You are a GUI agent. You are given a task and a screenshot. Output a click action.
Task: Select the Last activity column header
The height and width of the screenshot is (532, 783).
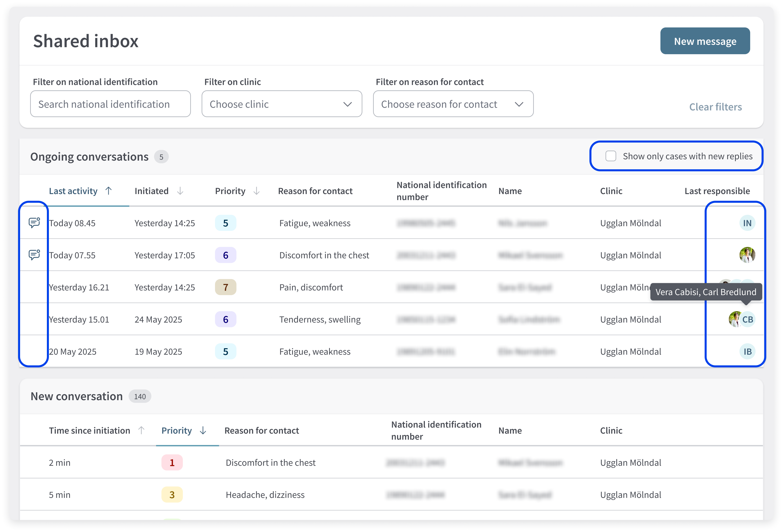point(73,191)
